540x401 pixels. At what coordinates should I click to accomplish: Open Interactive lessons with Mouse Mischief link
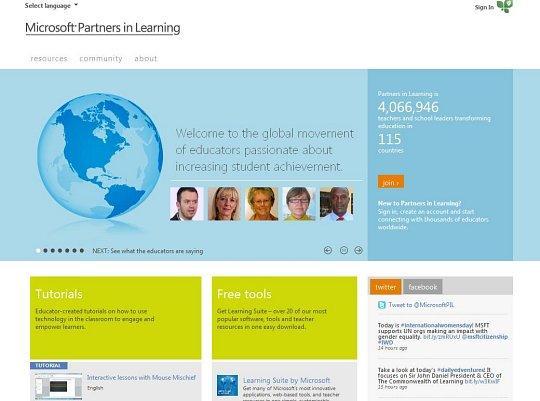point(141,378)
